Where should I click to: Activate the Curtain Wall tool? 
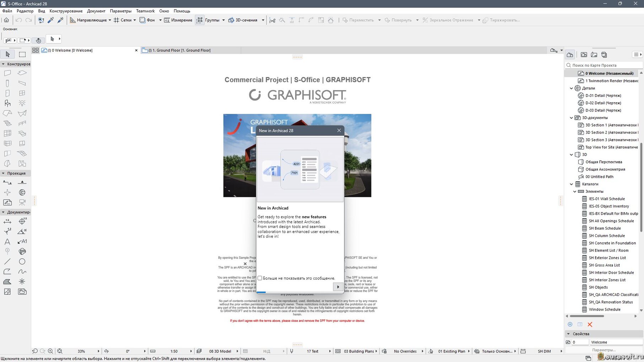tap(7, 133)
